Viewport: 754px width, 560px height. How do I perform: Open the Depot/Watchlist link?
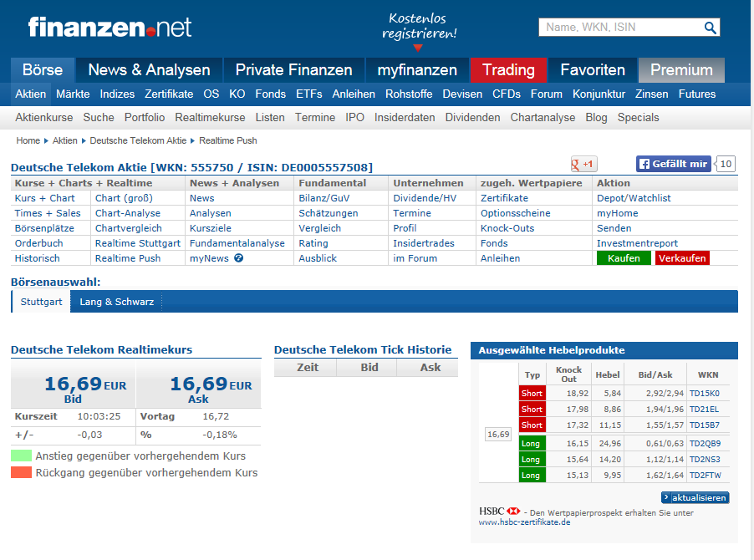(x=634, y=198)
